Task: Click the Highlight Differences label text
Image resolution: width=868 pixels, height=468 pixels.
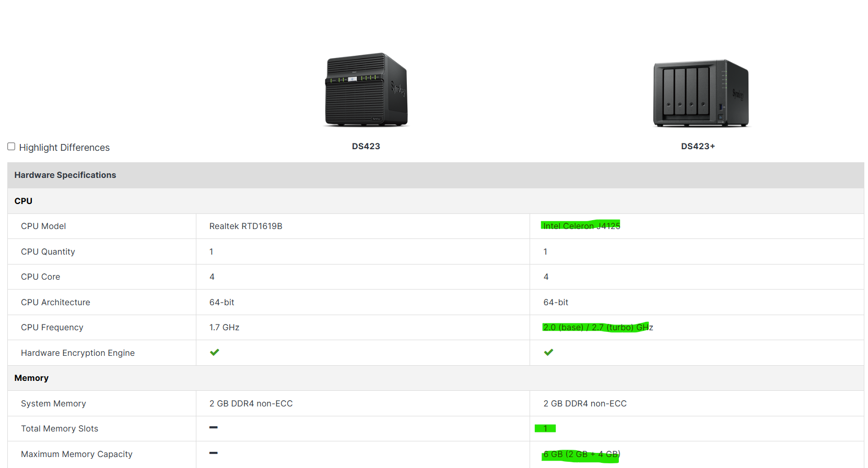Action: 64,148
